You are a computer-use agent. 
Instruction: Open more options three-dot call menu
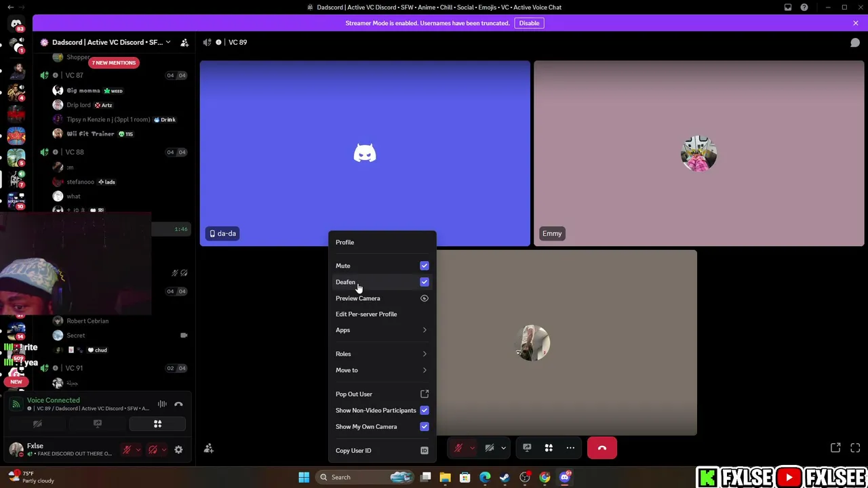click(x=570, y=448)
